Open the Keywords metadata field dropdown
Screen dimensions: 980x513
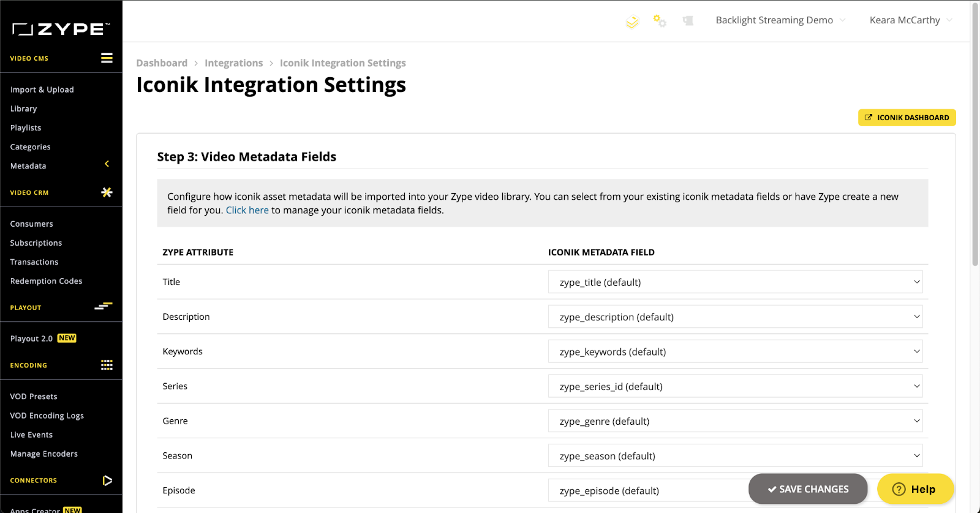(x=735, y=352)
